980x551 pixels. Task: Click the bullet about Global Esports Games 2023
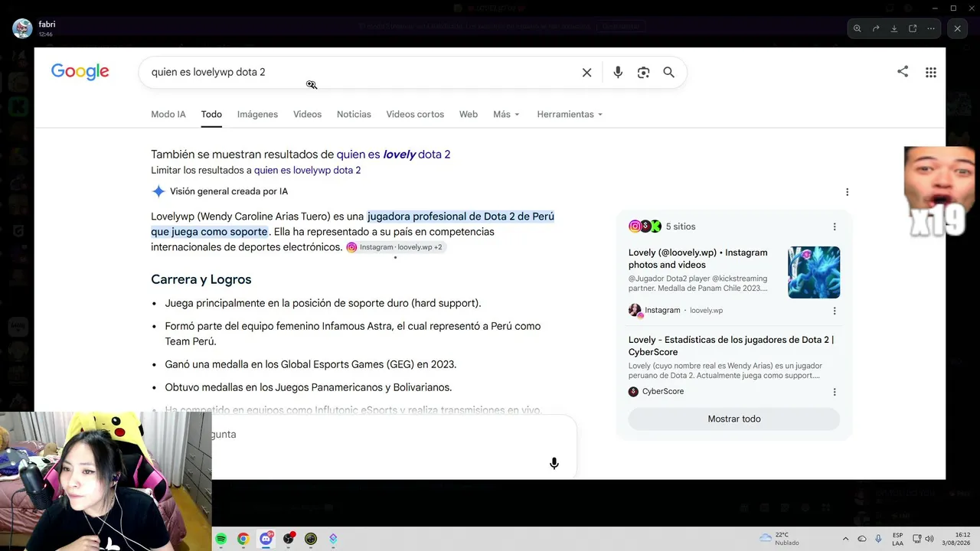pos(311,364)
